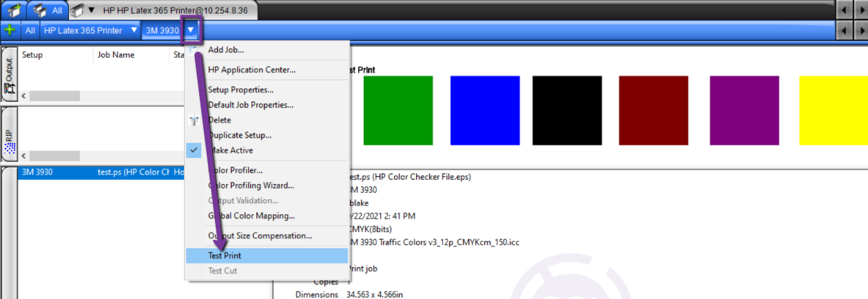Click the Output panel side tab icon
Viewport: 868px width, 299px height.
(x=9, y=76)
